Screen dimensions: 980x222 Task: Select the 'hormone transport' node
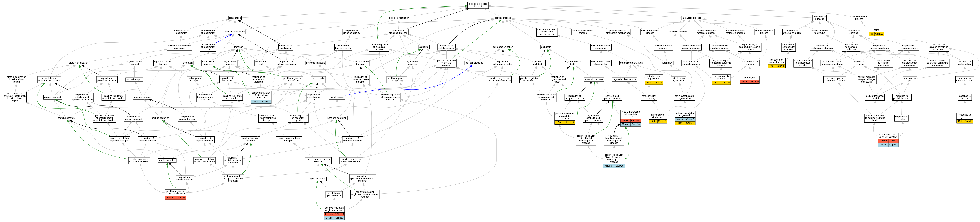tap(315, 63)
